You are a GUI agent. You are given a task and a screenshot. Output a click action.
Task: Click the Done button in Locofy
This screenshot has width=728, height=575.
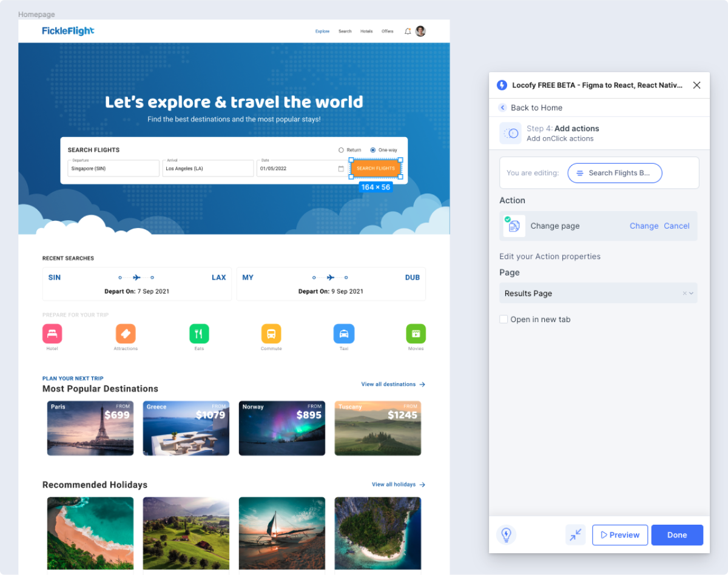coord(677,534)
